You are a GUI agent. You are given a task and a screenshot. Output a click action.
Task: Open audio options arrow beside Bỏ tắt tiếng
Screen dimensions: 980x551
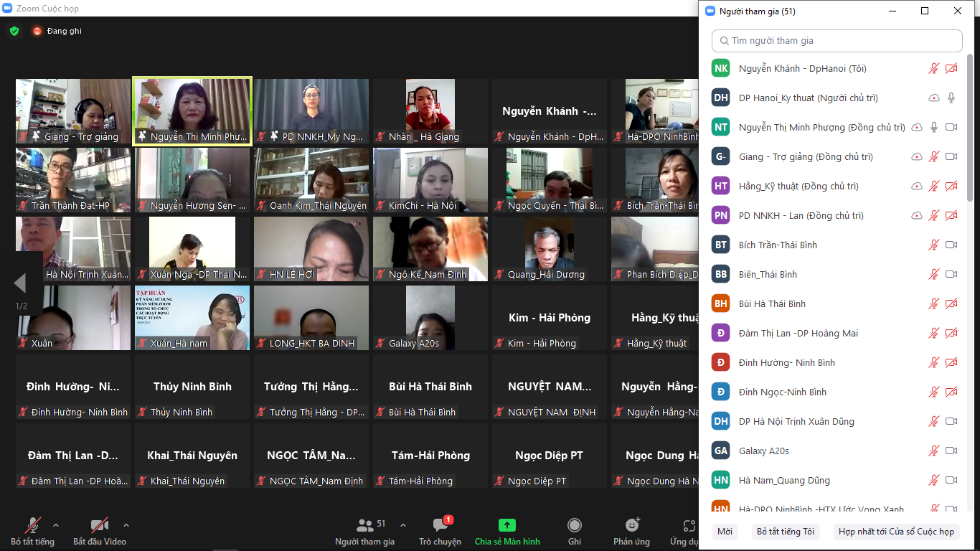pyautogui.click(x=57, y=525)
